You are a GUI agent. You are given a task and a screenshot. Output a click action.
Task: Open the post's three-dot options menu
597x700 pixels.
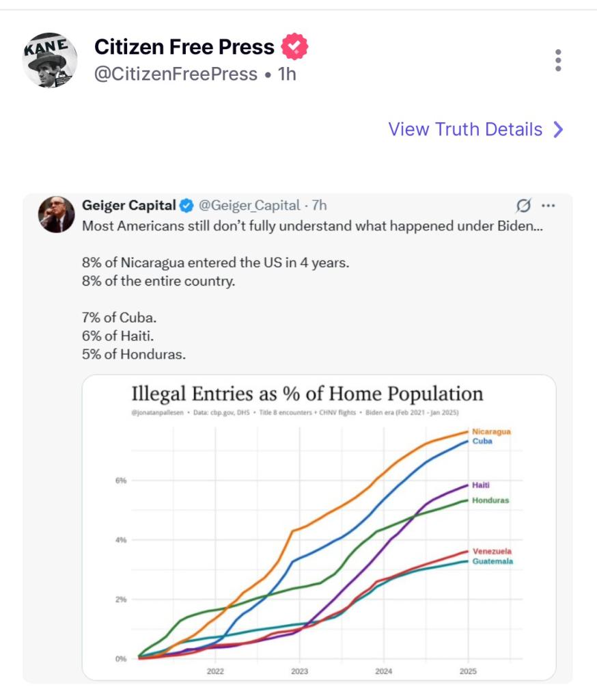click(558, 61)
